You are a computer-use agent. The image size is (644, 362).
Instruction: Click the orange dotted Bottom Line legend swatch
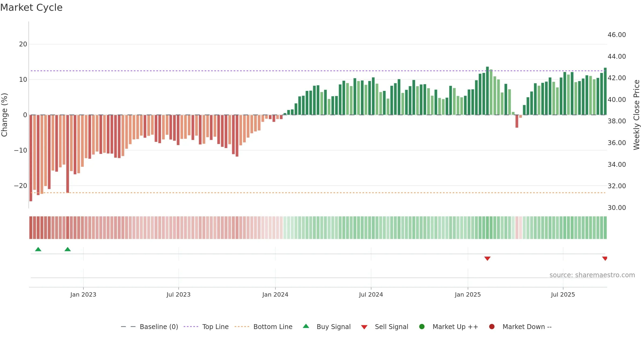pyautogui.click(x=242, y=327)
